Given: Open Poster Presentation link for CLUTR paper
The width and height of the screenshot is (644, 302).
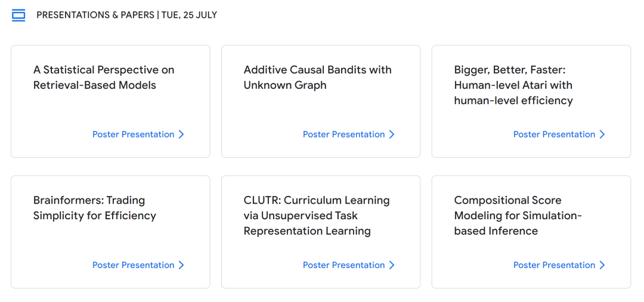Looking at the screenshot, I should pyautogui.click(x=344, y=265).
